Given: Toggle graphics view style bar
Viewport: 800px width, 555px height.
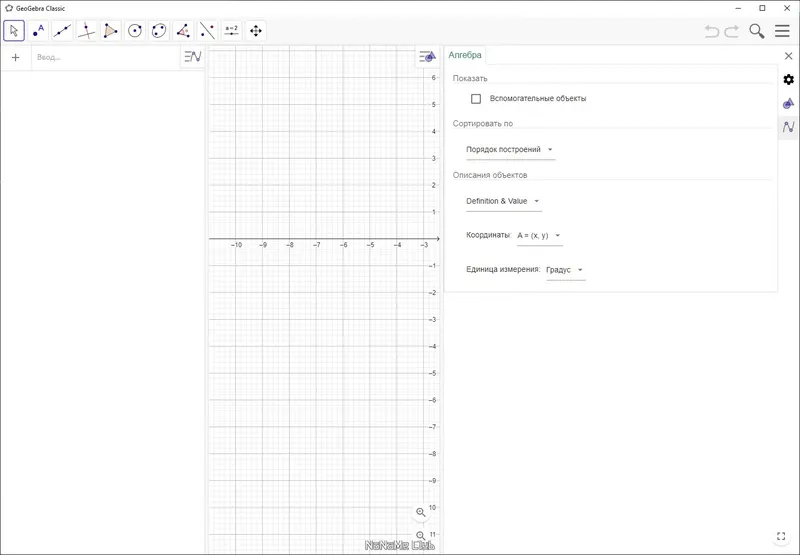Looking at the screenshot, I should coord(428,57).
